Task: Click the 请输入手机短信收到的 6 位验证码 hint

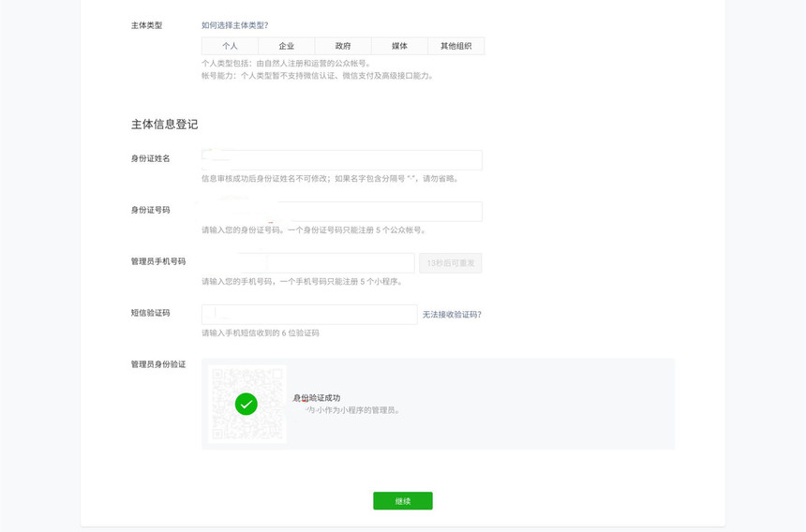Action: point(261,332)
